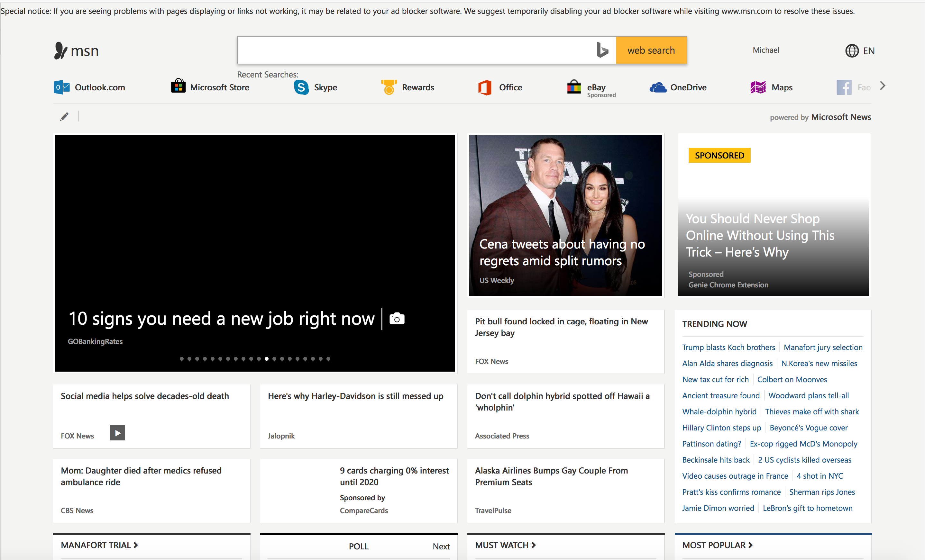Click Beckinsale hits back trend
Viewport: 925px width, 560px height.
click(x=716, y=460)
